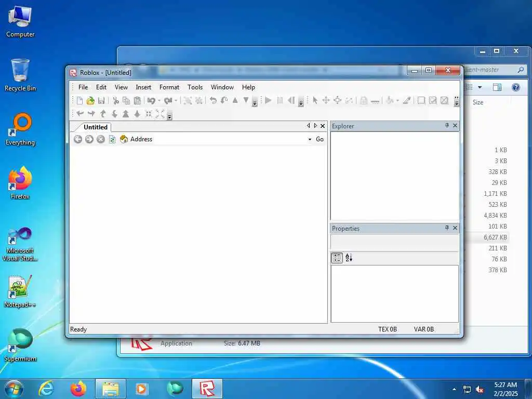The image size is (532, 399).
Task: Click the browser Stop X button
Action: point(101,139)
